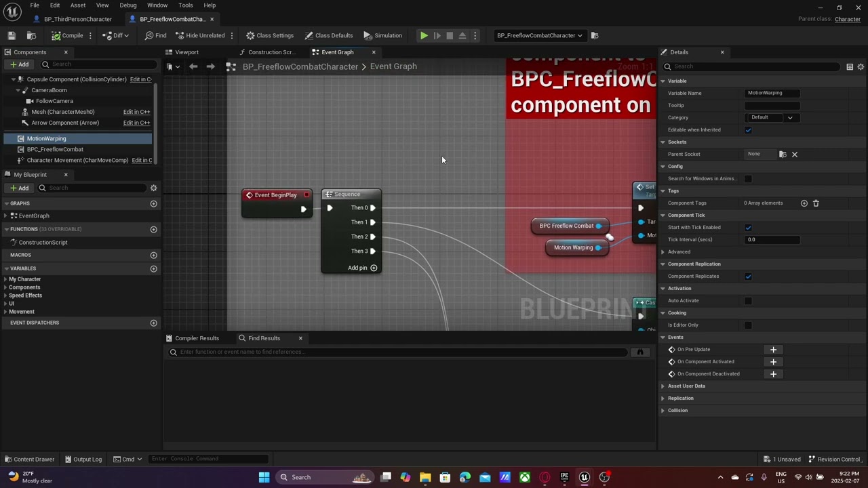This screenshot has width=868, height=488.
Task: Open debug object BP_FreeflowCombatCharacter dropdown
Action: coord(539,35)
